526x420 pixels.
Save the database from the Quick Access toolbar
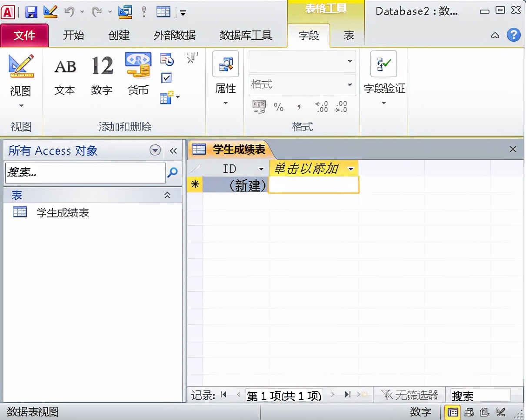pos(31,12)
